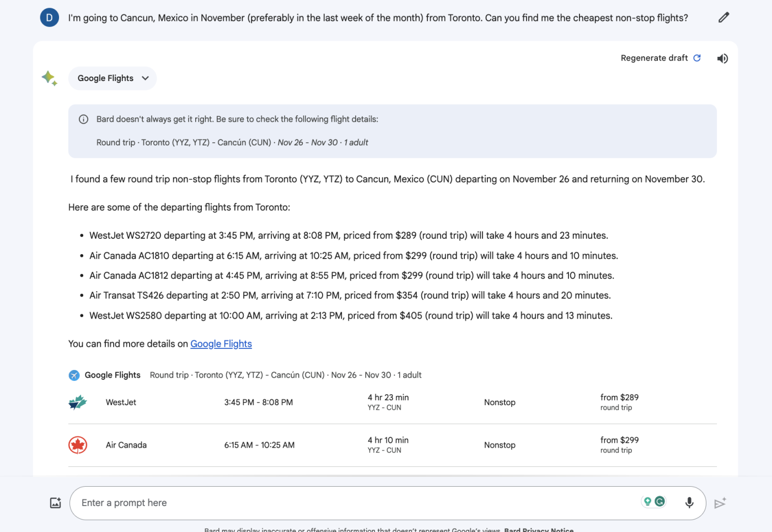Click 'Here are some of the departing flights' text
Screen dimensions: 772x532
179,207
